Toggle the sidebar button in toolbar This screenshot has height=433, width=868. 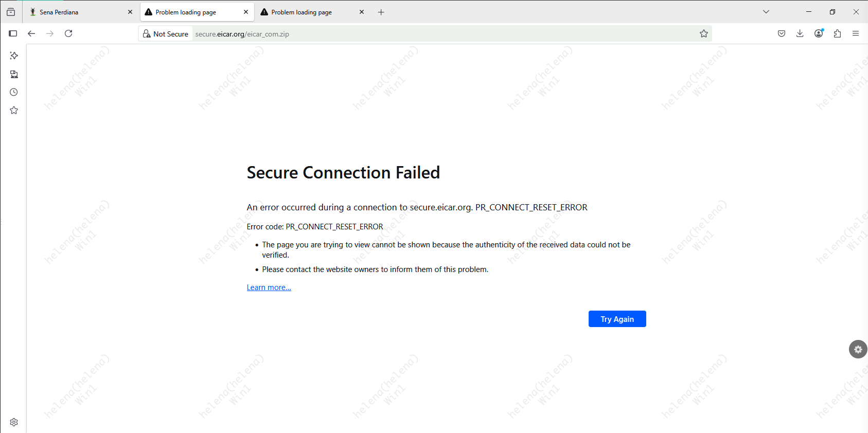click(13, 33)
